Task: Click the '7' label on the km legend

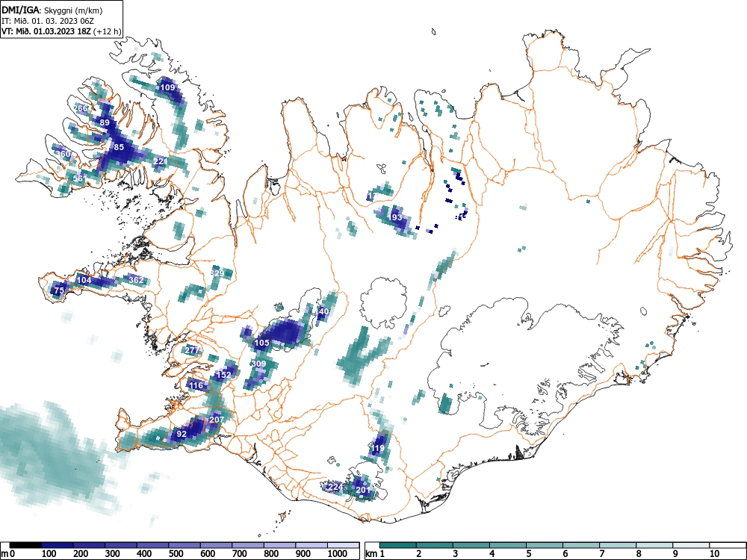Action: tap(601, 553)
